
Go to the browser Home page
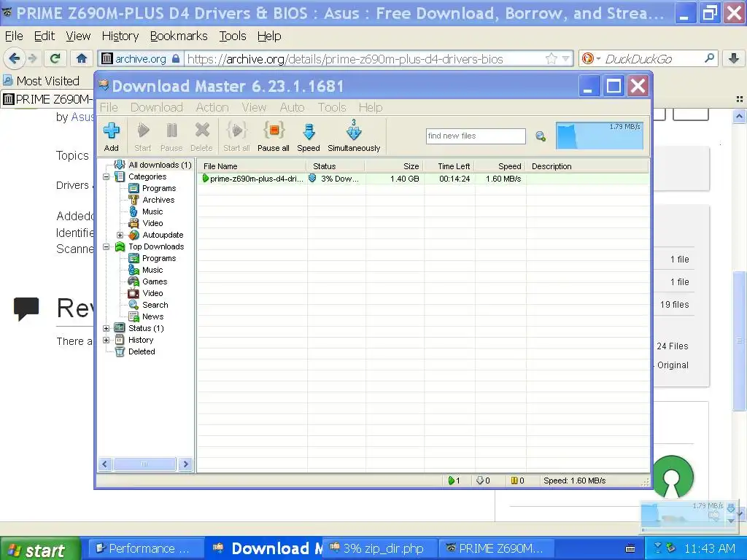[x=82, y=58]
